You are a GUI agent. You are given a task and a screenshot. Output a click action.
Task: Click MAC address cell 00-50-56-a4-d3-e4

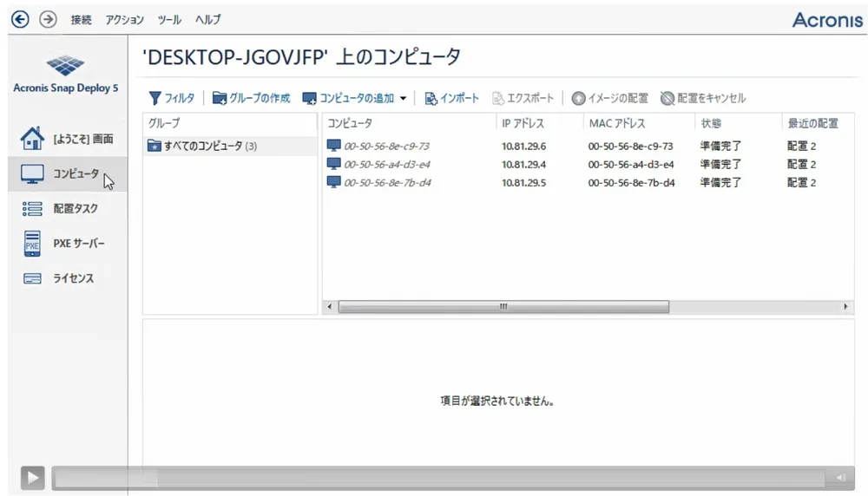[631, 165]
